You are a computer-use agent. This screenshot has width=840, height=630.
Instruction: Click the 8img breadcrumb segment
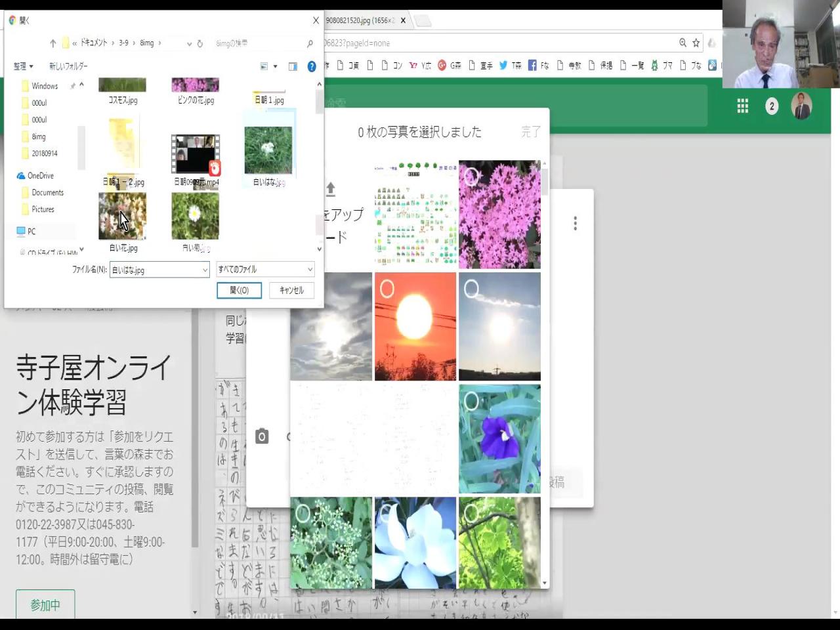[147, 43]
